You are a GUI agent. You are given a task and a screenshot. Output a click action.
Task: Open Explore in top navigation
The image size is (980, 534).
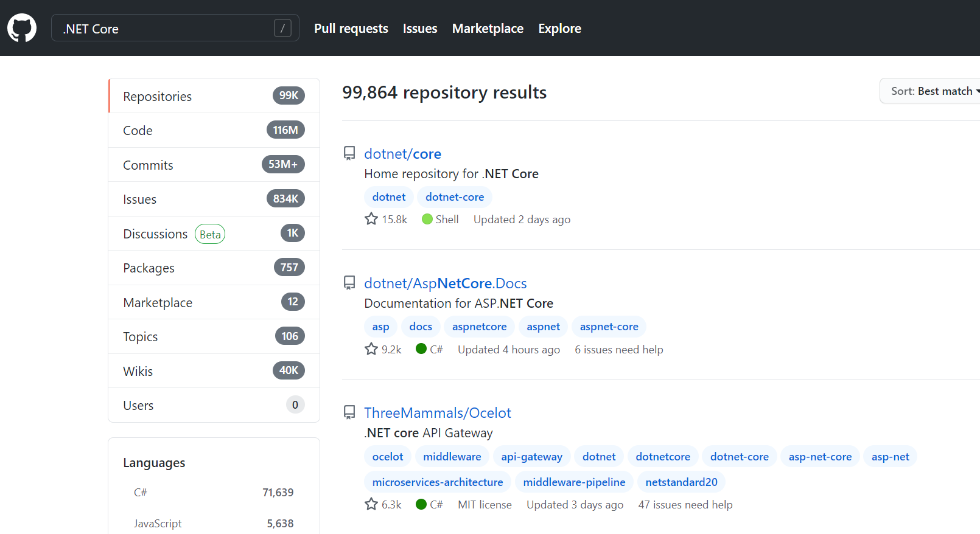[x=559, y=29]
